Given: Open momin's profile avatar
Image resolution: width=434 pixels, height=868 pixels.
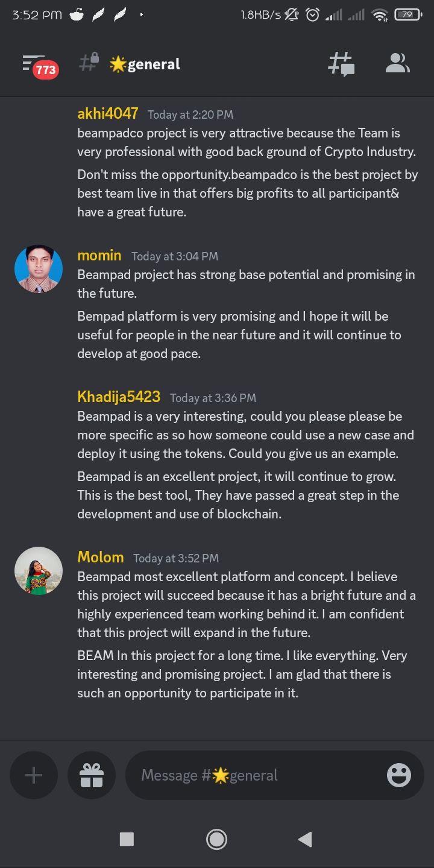Looking at the screenshot, I should 39,269.
